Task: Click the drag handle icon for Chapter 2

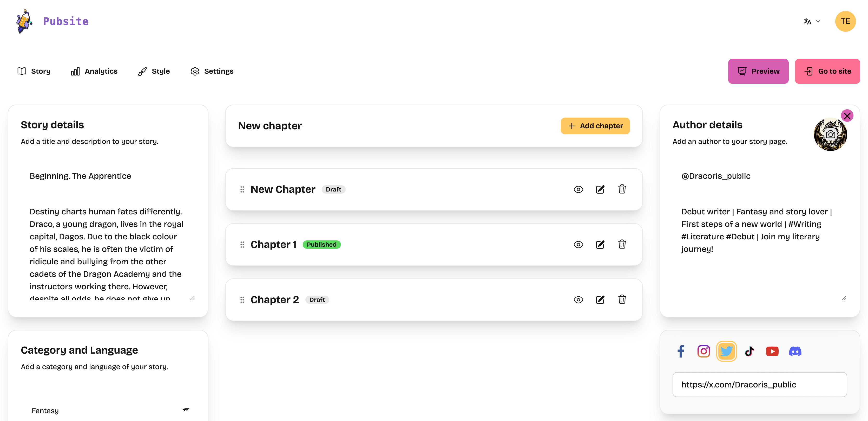Action: click(x=242, y=300)
